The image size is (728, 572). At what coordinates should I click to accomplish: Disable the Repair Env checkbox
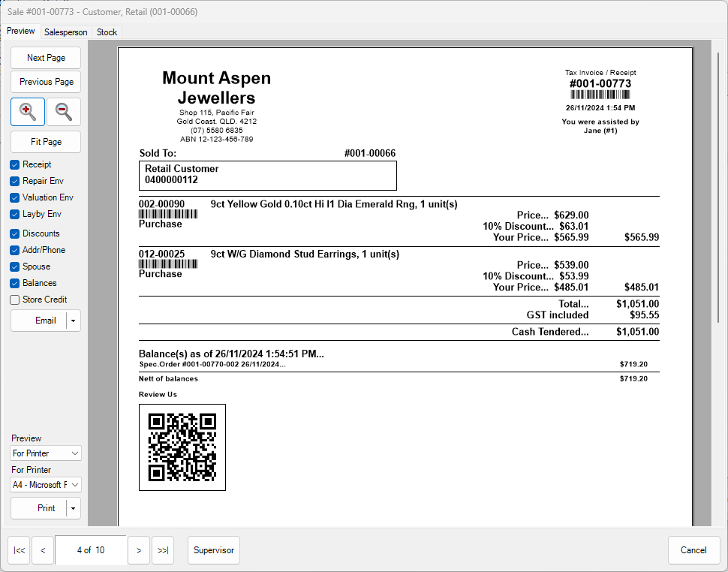click(14, 181)
